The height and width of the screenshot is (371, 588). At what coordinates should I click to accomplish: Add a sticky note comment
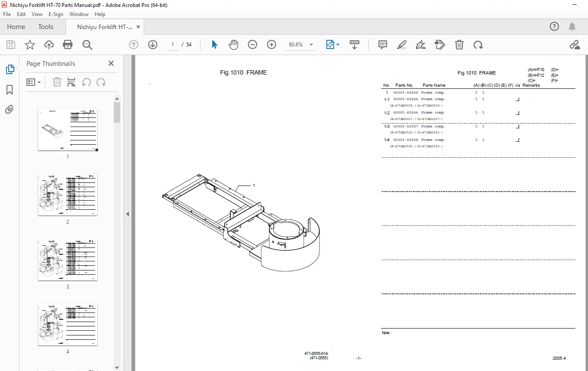click(x=383, y=45)
